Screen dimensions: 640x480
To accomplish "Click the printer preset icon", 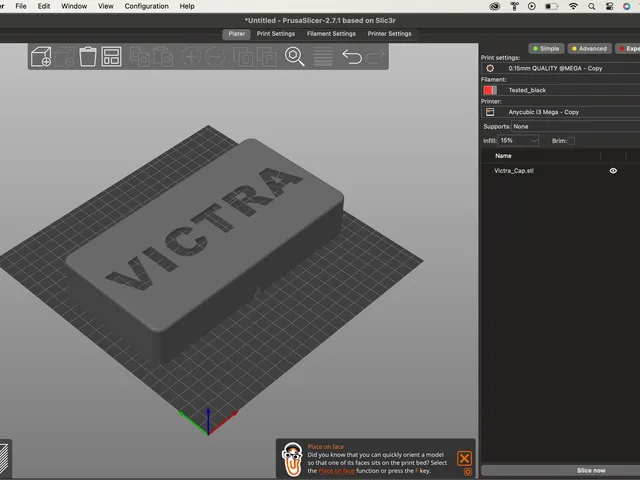I will pos(490,112).
